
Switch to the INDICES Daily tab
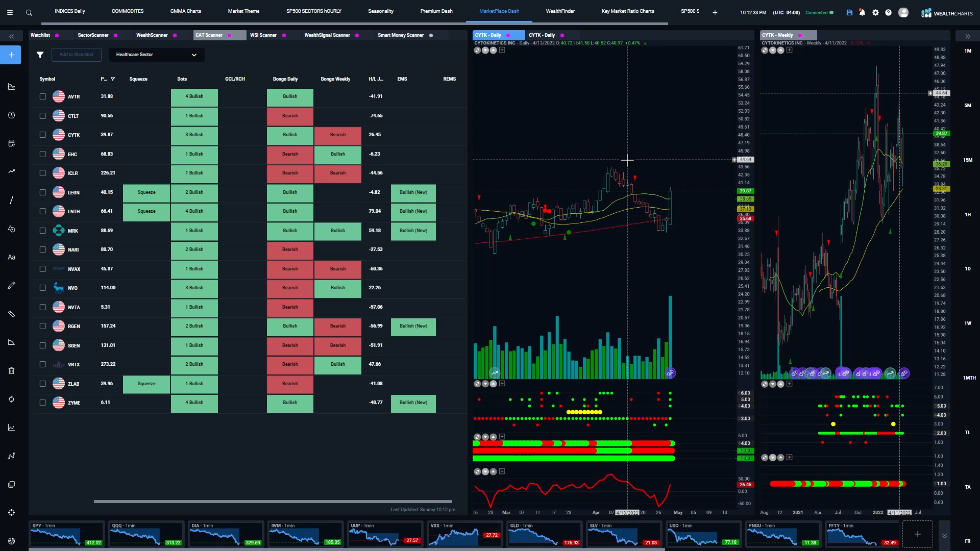pyautogui.click(x=70, y=11)
